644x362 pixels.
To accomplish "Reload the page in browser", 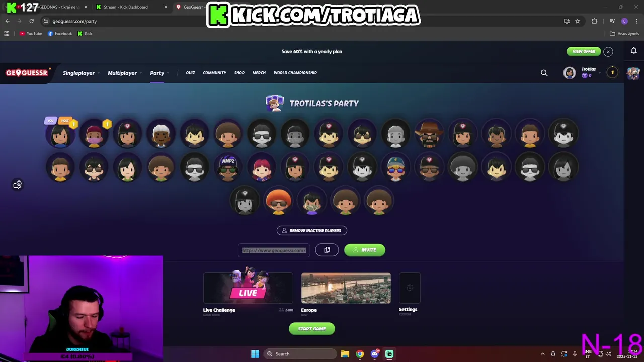I will (31, 21).
